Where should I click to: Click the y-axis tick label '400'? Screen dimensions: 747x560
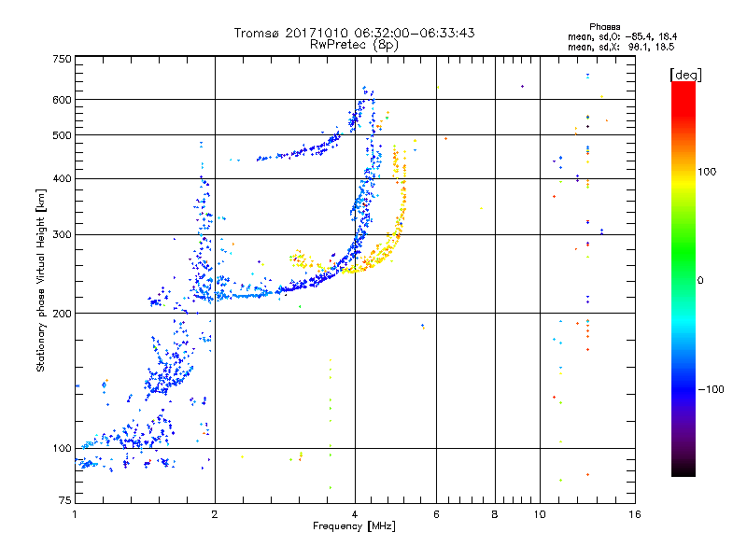point(62,178)
